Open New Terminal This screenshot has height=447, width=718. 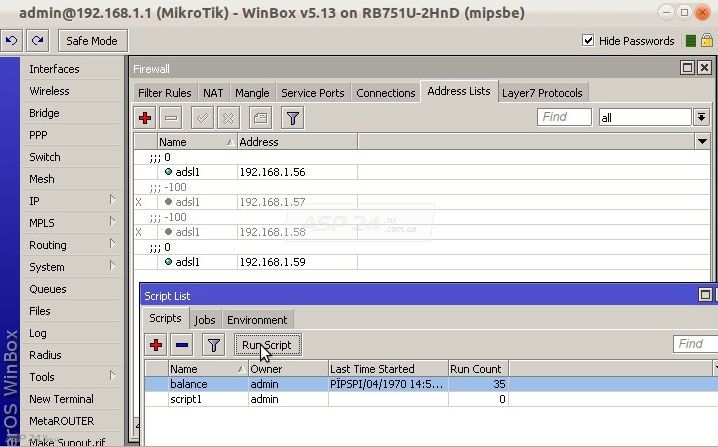72,398
